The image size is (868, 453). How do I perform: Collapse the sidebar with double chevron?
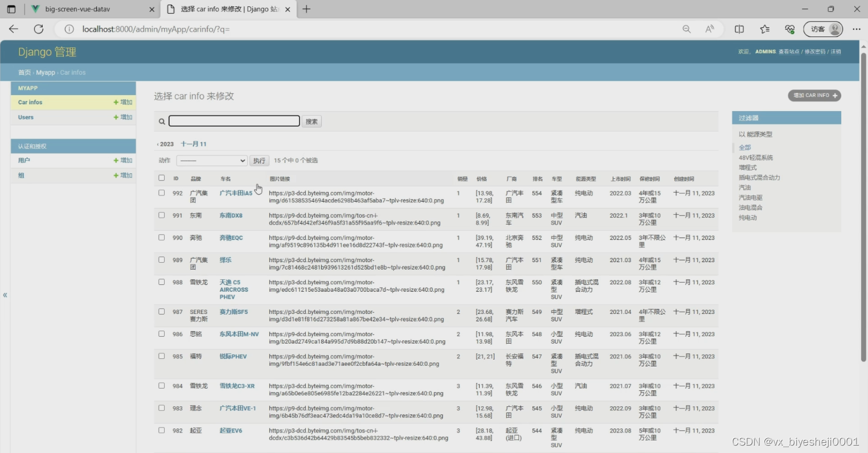(5, 295)
